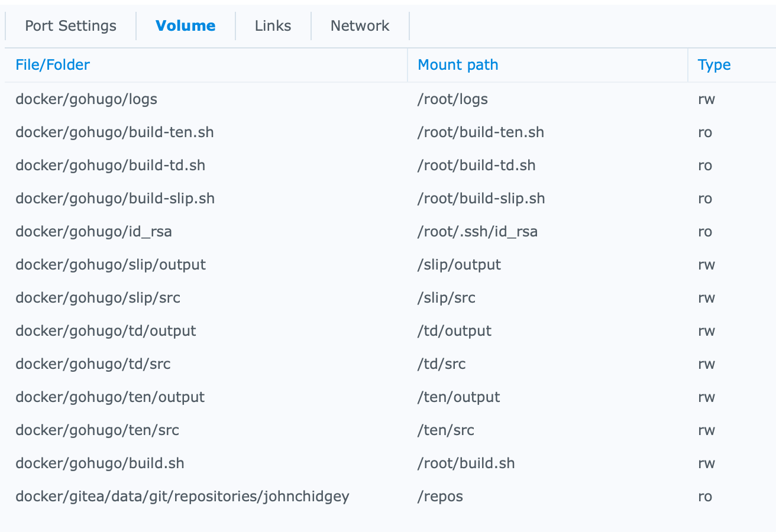Select the docker/gohugo/ten/output row
The height and width of the screenshot is (532, 776).
pos(110,397)
